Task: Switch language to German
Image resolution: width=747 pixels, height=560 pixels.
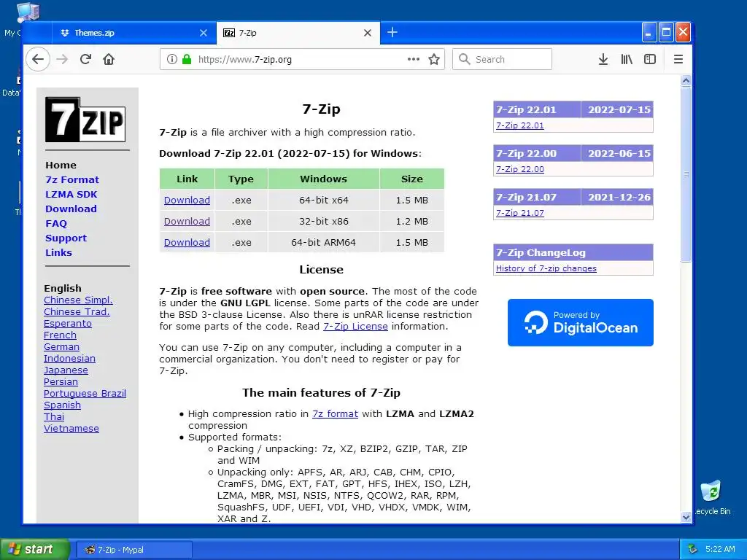Action: tap(61, 346)
